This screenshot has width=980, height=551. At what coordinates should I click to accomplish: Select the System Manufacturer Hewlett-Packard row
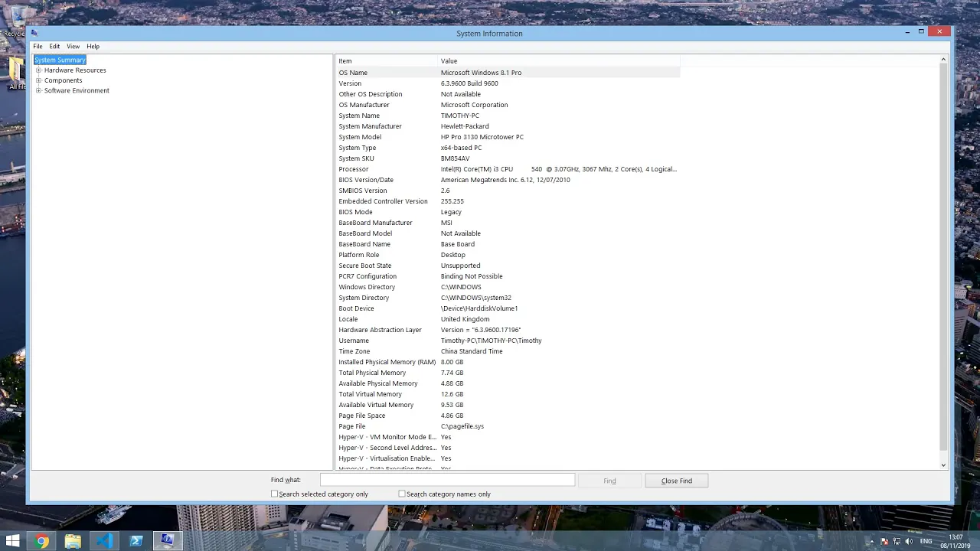tap(508, 126)
